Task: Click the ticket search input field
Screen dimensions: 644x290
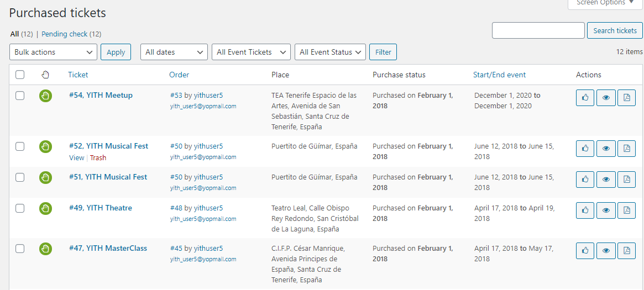Action: [538, 30]
